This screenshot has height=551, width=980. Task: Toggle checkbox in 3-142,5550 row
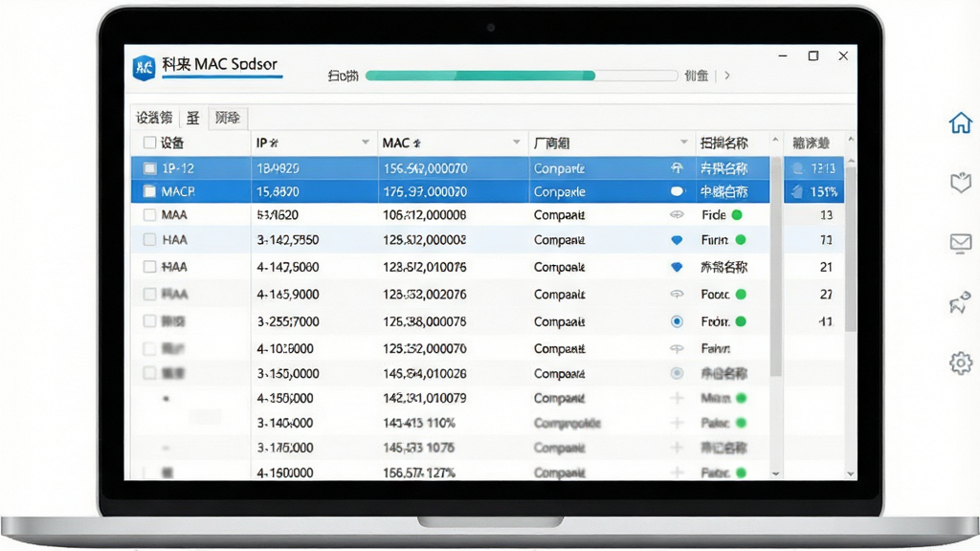tap(149, 240)
